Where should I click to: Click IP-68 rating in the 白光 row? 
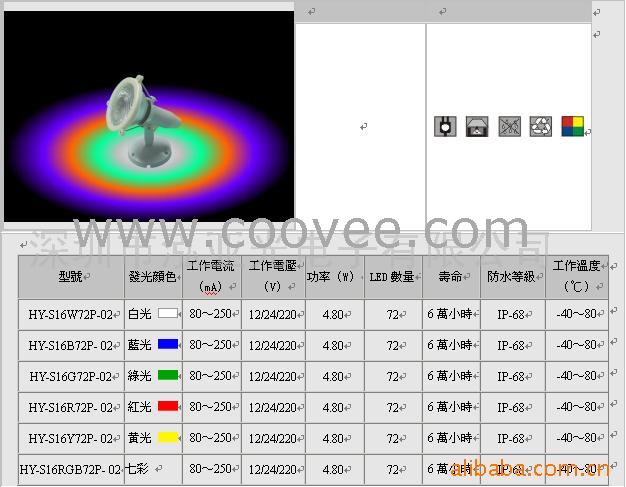pyautogui.click(x=511, y=315)
